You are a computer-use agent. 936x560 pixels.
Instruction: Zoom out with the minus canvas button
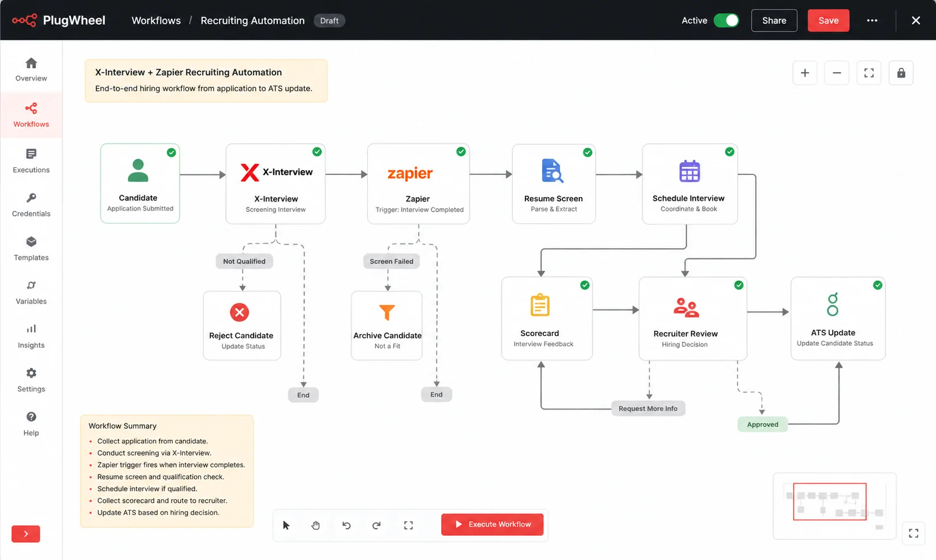tap(837, 73)
